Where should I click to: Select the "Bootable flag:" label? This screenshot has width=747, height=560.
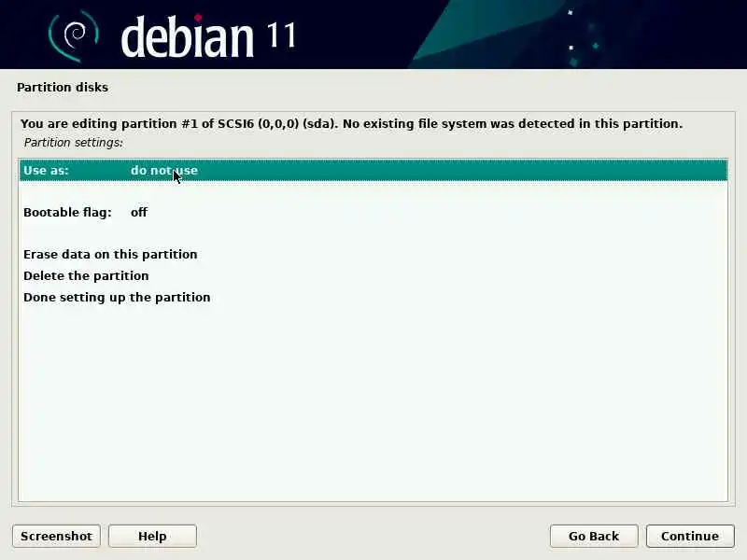click(67, 213)
